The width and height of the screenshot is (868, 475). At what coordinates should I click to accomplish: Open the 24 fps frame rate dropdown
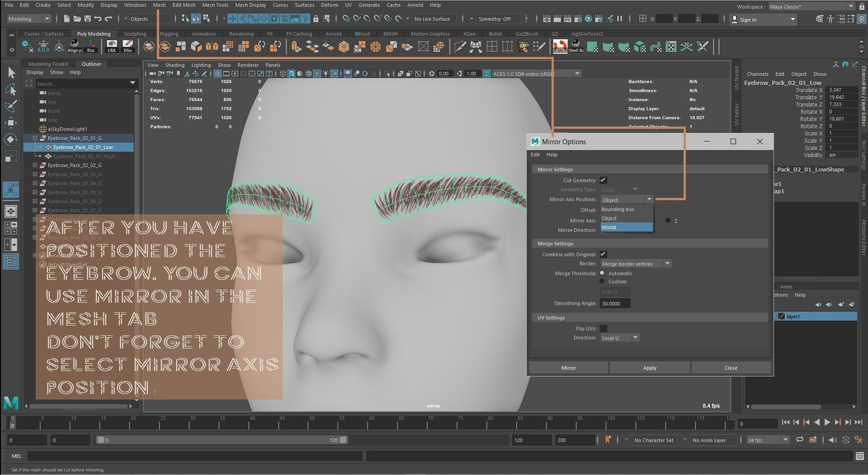[768, 440]
